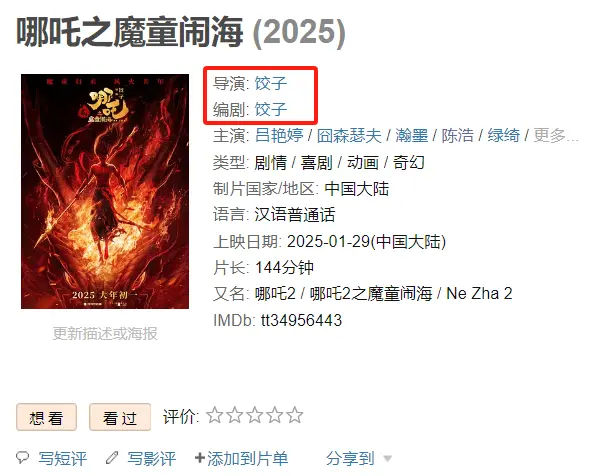Give a five-star rating
The image size is (611, 476).
click(x=295, y=415)
